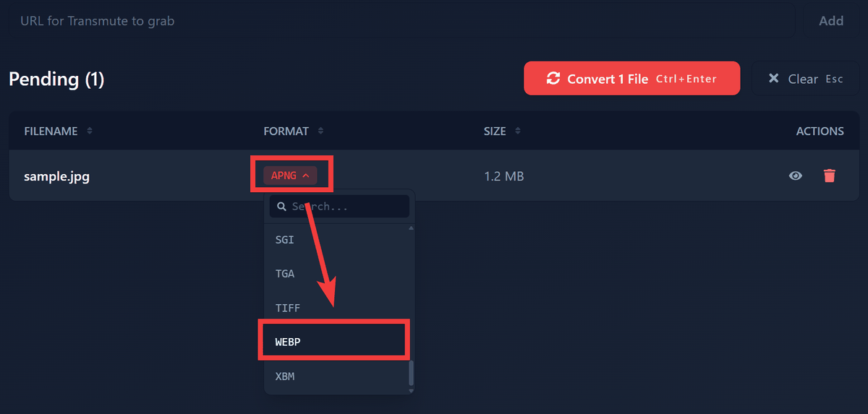
Task: Delete sample.jpg using the trash icon
Action: [x=830, y=176]
